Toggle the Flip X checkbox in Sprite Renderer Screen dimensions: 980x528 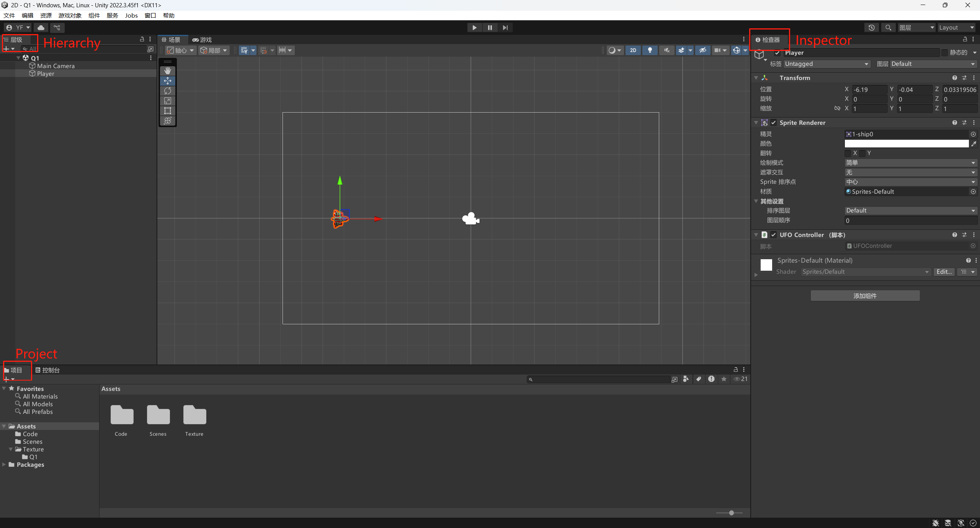tap(848, 153)
